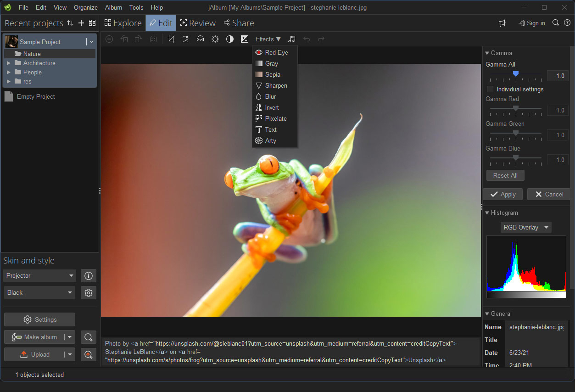
Task: Click the project grid view icon
Action: [92, 23]
